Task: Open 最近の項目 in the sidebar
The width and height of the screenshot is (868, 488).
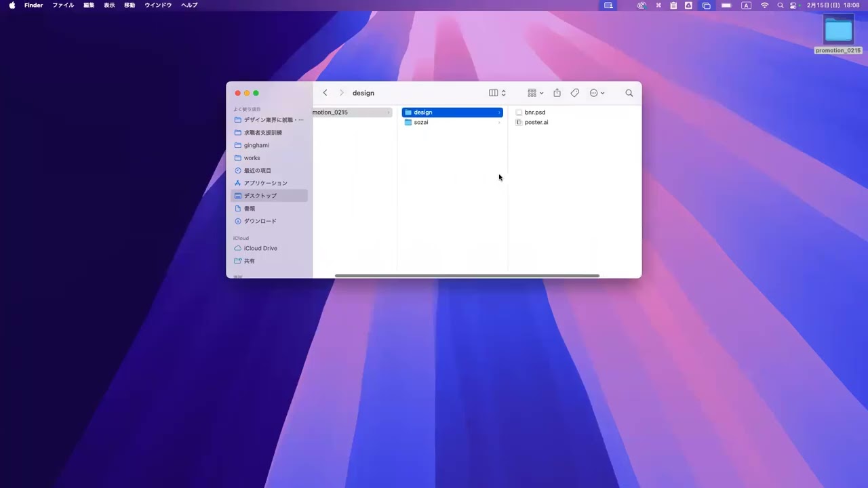Action: pyautogui.click(x=269, y=170)
